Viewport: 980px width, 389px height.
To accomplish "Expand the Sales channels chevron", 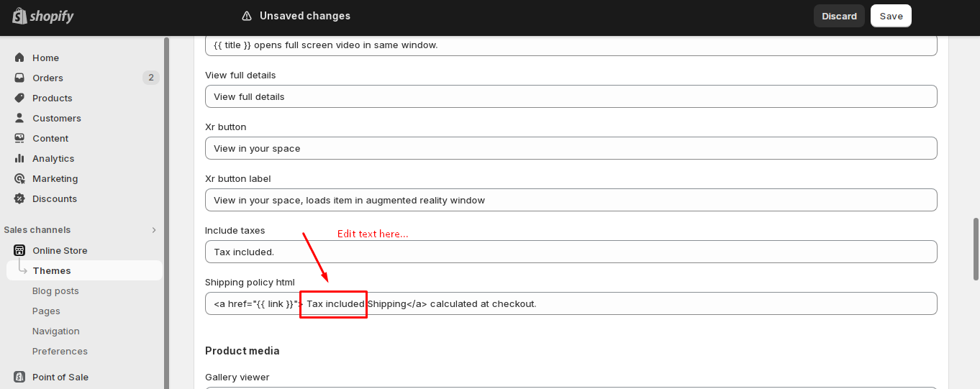I will (153, 230).
